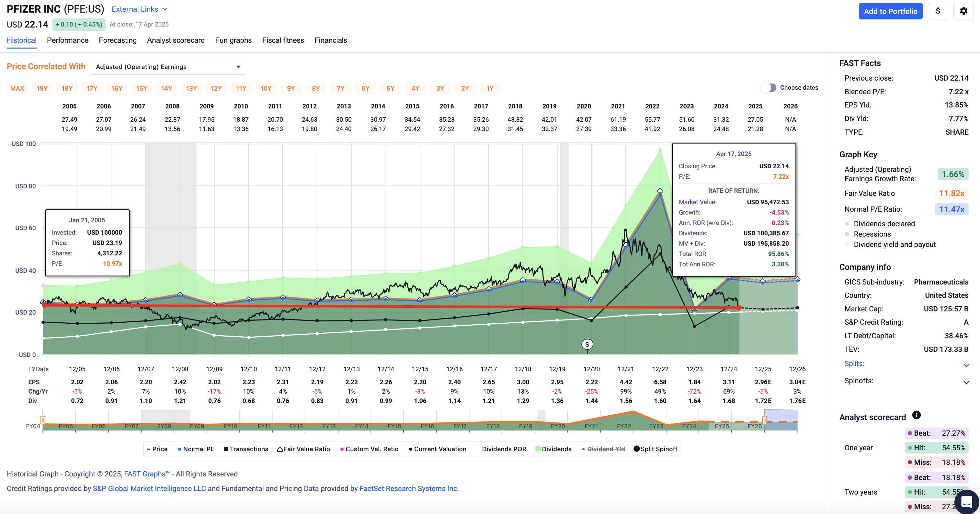Click the Fair Value Ratio legend icon

coord(280,449)
